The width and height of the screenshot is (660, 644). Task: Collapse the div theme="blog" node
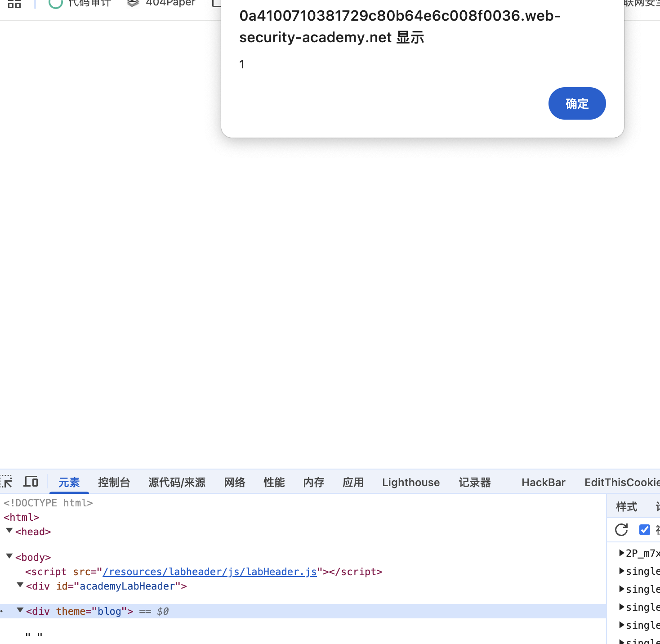click(20, 611)
